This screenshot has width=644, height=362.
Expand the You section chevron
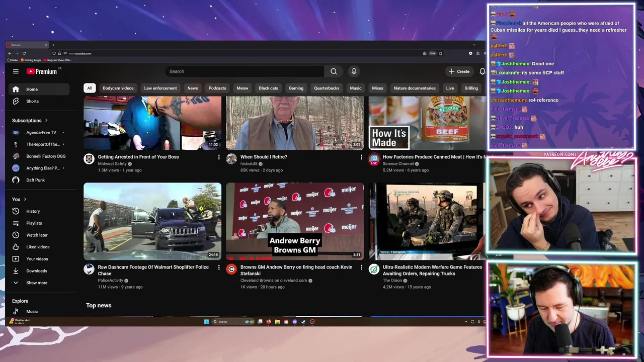[x=25, y=200]
